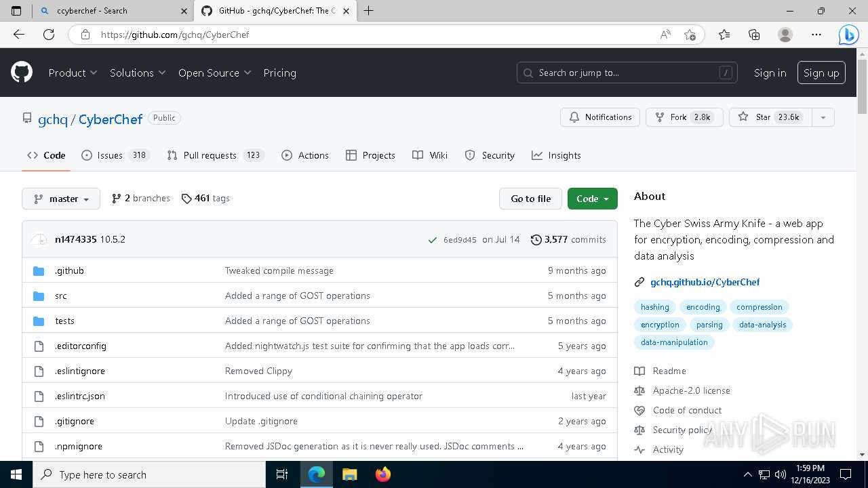Open Edge settings ellipsis menu
This screenshot has width=868, height=488.
pos(816,35)
